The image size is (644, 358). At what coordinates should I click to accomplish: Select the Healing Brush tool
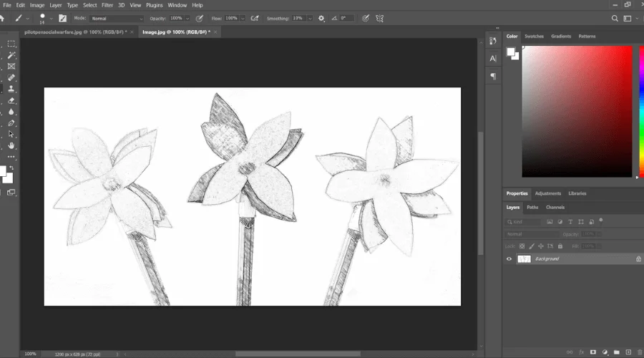pyautogui.click(x=11, y=77)
